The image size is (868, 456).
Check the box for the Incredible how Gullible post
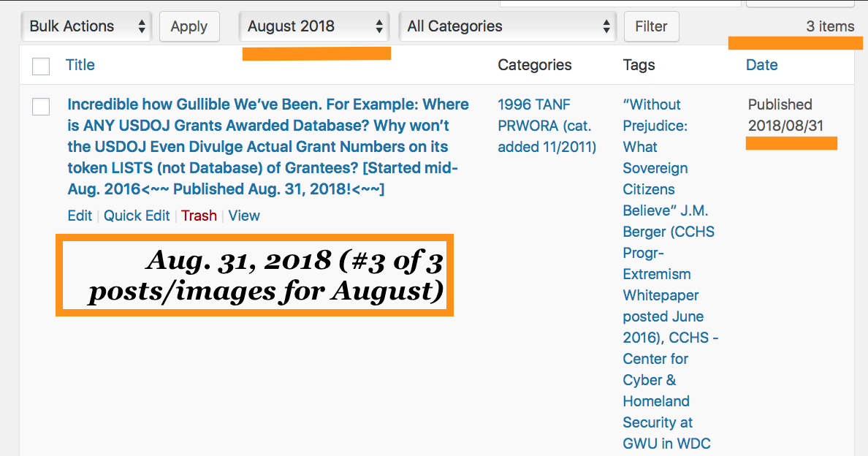point(41,106)
